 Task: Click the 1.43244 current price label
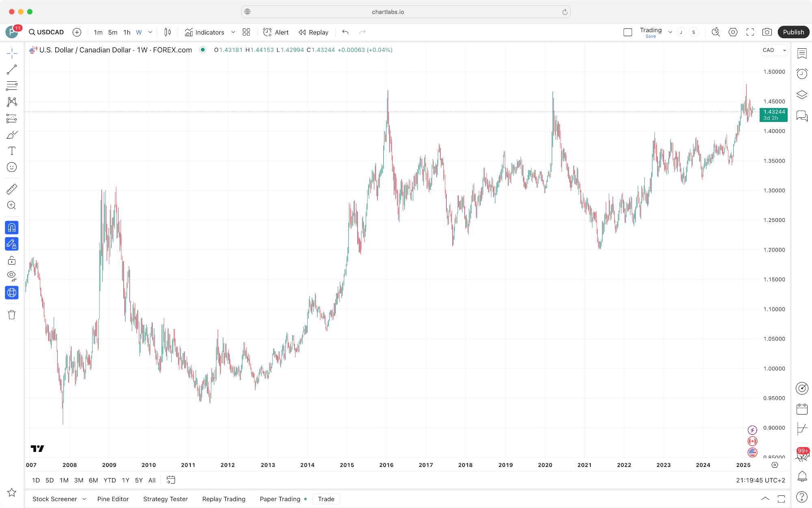click(x=773, y=112)
